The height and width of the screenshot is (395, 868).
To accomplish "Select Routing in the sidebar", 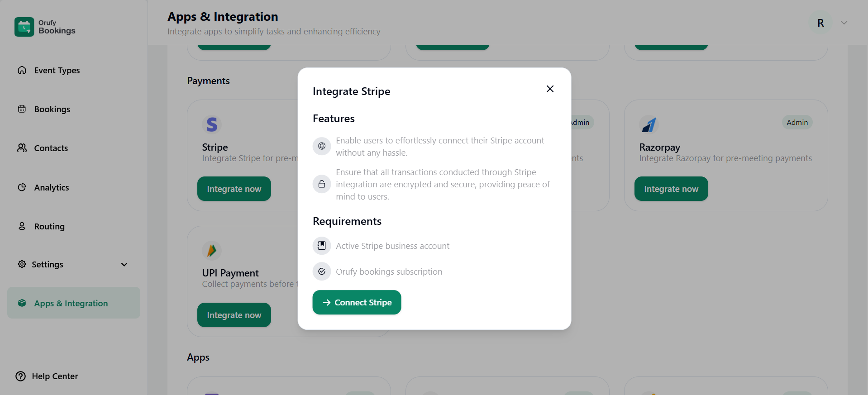I will [49, 227].
